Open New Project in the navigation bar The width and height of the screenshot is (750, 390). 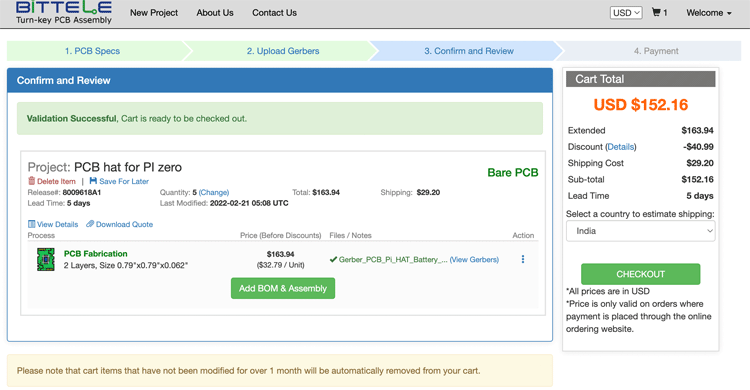[154, 13]
